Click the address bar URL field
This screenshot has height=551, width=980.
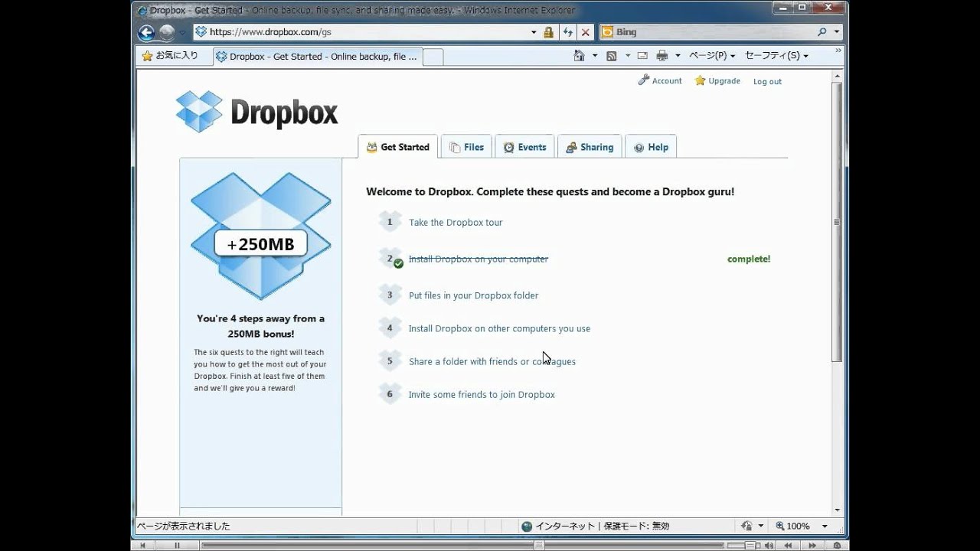[x=360, y=32]
